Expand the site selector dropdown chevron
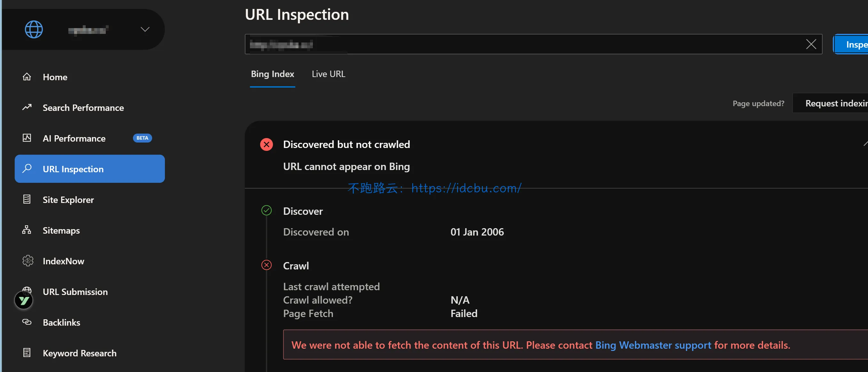 click(x=145, y=29)
